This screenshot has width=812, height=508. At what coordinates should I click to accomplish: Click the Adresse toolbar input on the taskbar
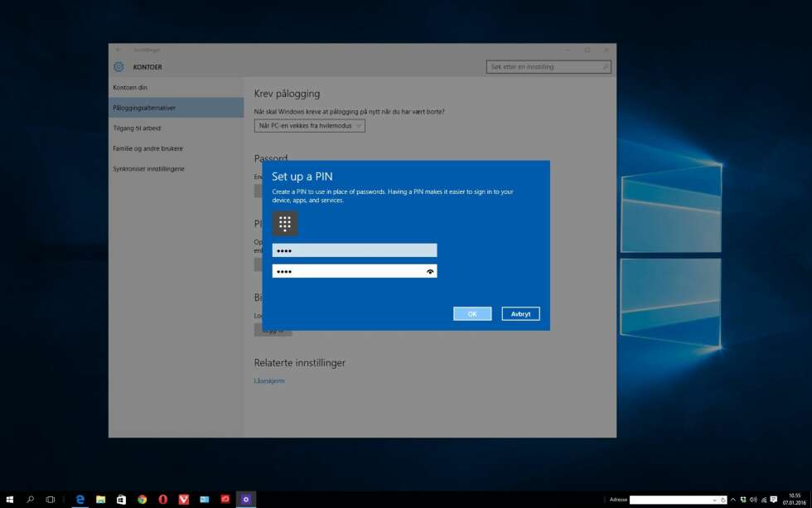pyautogui.click(x=670, y=500)
